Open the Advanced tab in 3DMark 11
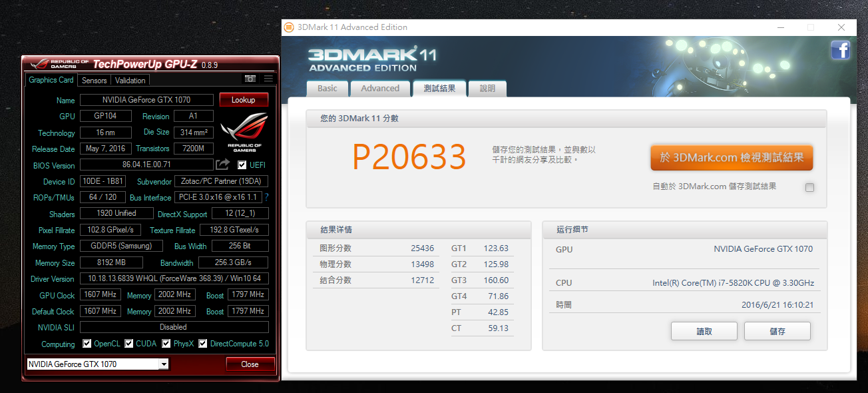 click(x=380, y=89)
